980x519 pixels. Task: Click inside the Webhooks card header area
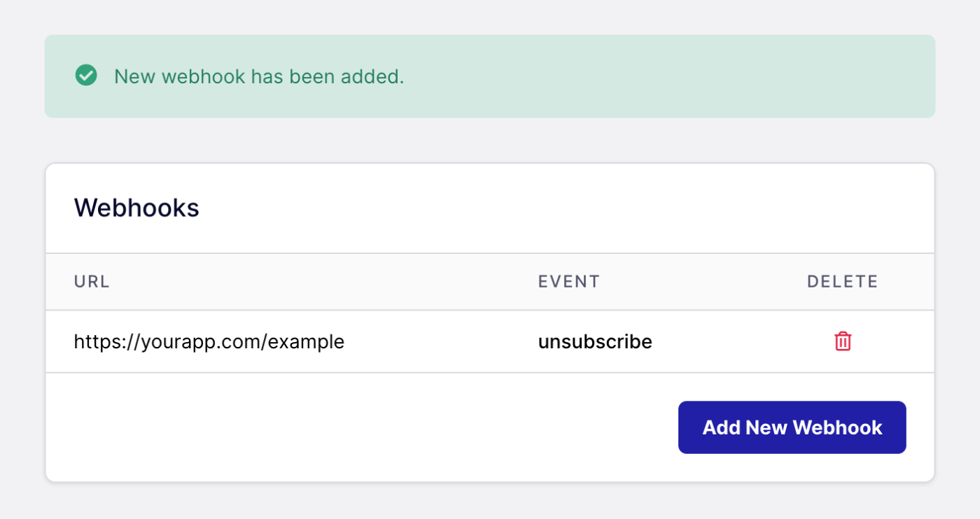pos(280,208)
